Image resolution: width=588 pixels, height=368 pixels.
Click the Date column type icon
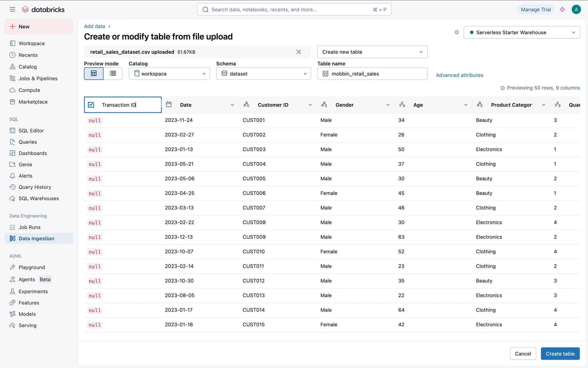(169, 105)
